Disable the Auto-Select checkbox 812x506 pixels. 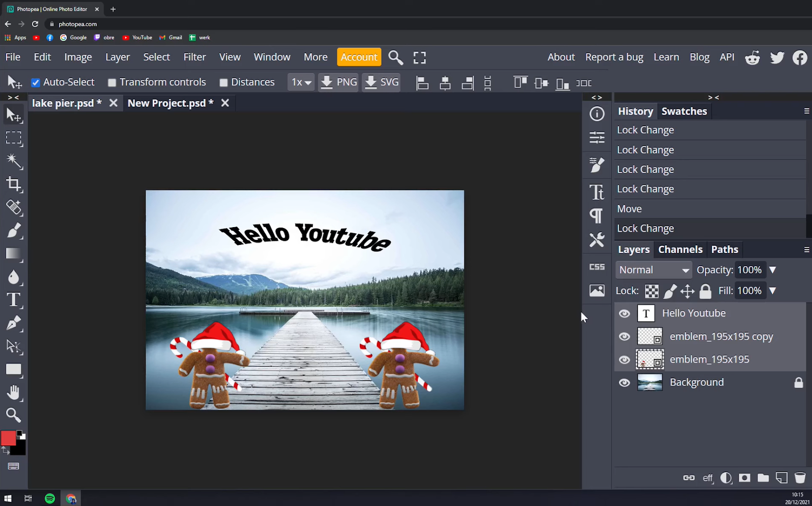[35, 82]
